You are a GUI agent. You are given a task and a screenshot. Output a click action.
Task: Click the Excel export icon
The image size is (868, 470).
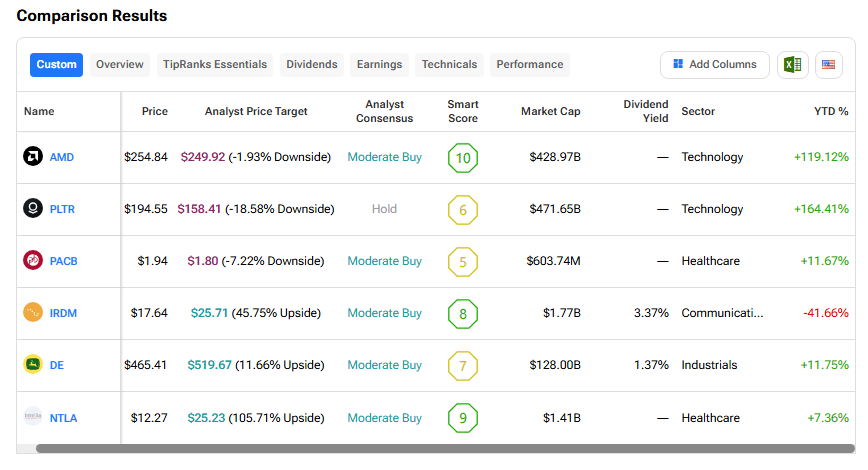point(792,65)
